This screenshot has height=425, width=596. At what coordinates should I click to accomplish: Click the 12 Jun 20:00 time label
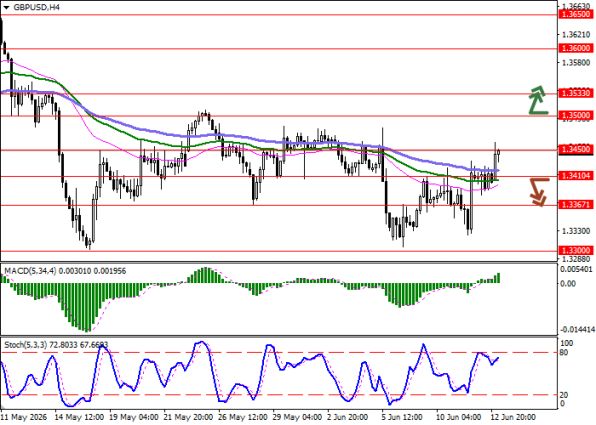click(x=514, y=417)
